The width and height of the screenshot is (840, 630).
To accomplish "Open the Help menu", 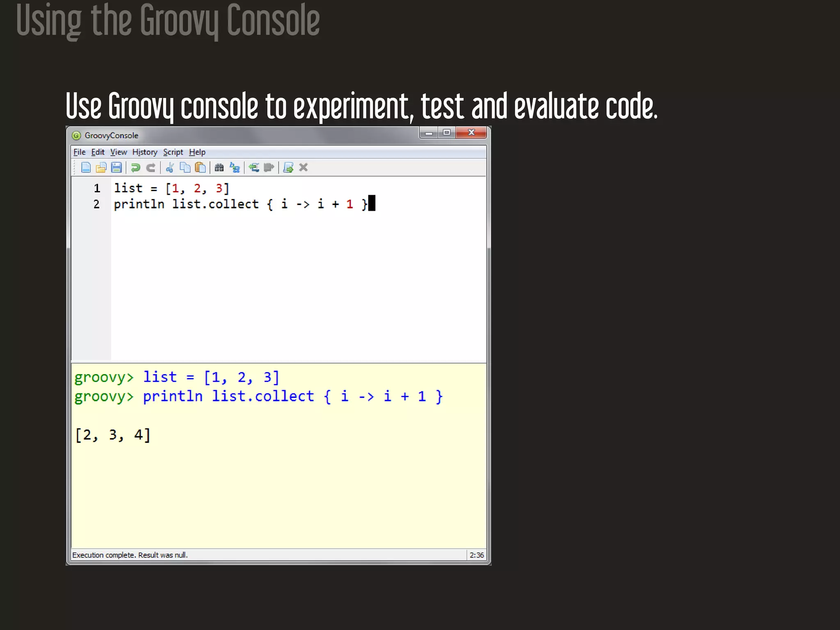I will point(197,152).
